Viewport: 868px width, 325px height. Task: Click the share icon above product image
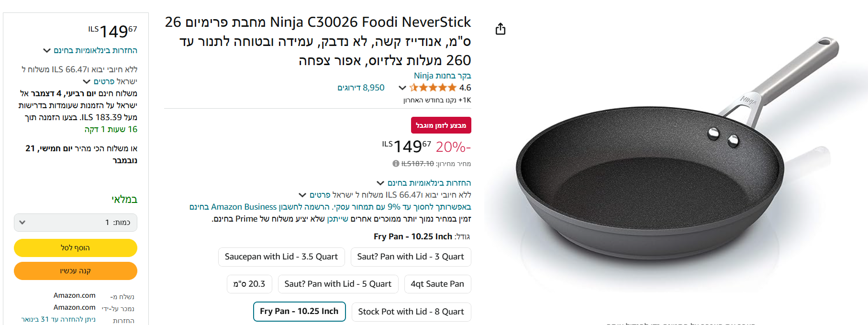pos(501,29)
